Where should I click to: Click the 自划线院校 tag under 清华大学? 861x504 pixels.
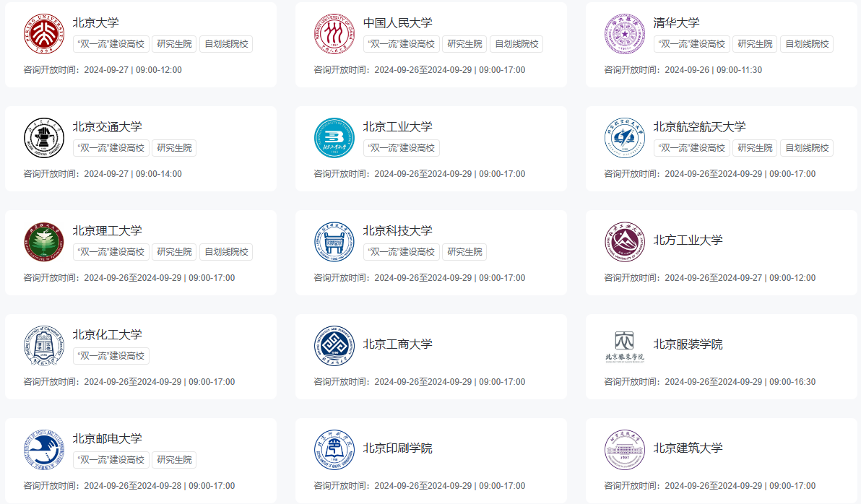[808, 44]
